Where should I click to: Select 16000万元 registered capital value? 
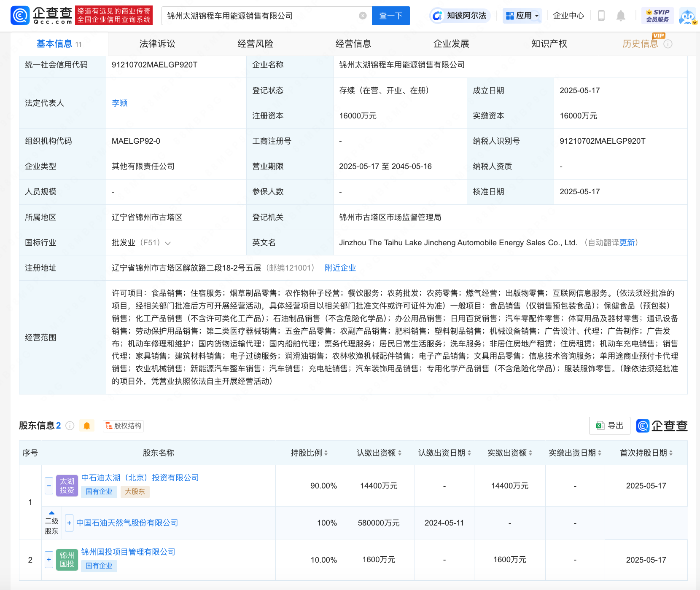click(358, 116)
